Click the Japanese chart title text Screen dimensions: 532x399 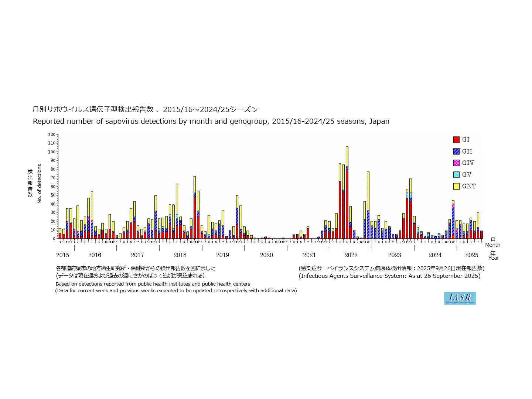pos(145,109)
